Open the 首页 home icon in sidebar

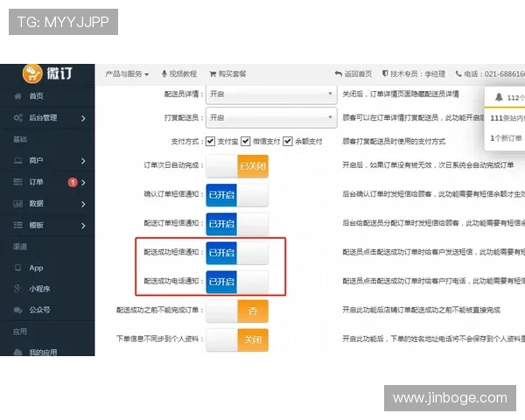[17, 96]
